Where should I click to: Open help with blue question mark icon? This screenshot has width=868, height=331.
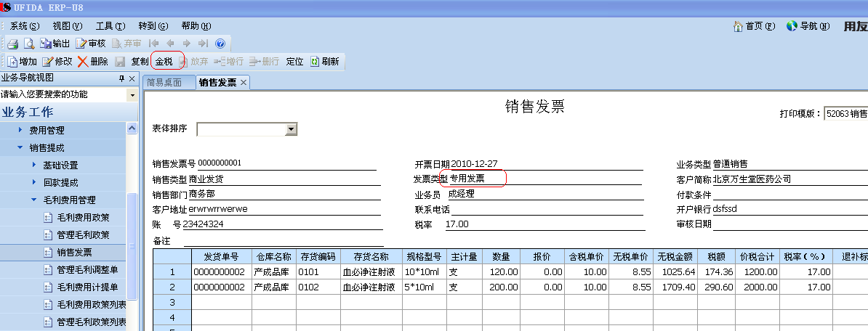click(220, 44)
